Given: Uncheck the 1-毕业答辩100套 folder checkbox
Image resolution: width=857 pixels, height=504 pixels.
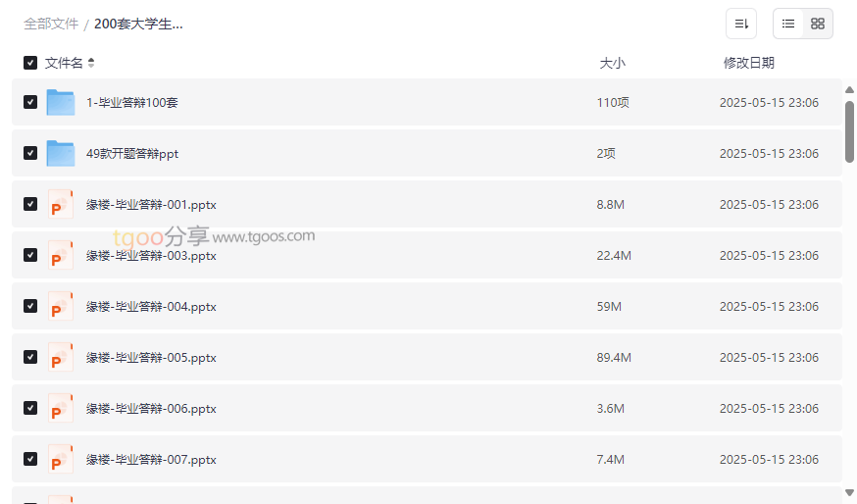Looking at the screenshot, I should pos(30,102).
